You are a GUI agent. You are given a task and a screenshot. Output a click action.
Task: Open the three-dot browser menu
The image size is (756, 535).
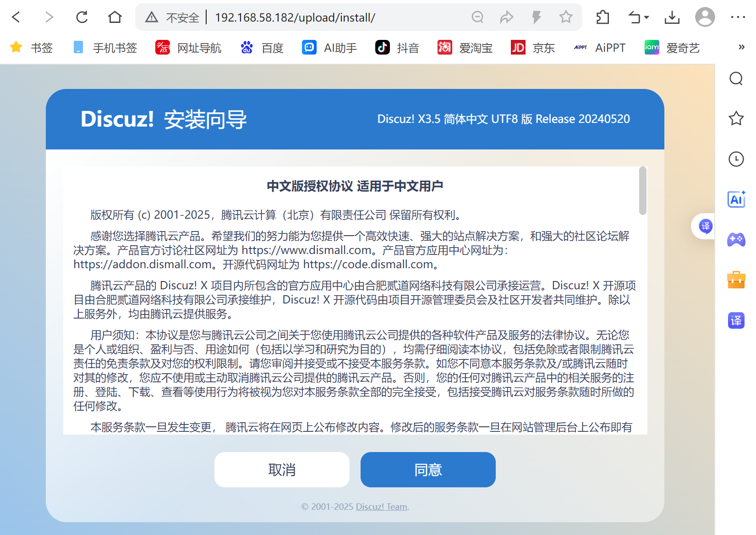point(738,17)
